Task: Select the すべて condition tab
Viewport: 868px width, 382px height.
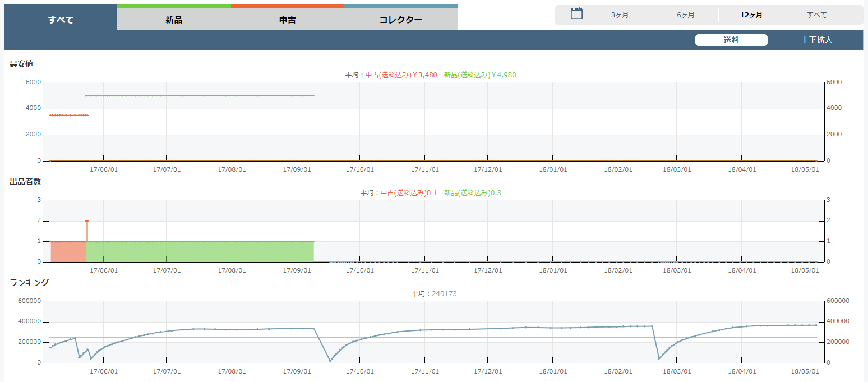Action: 61,20
